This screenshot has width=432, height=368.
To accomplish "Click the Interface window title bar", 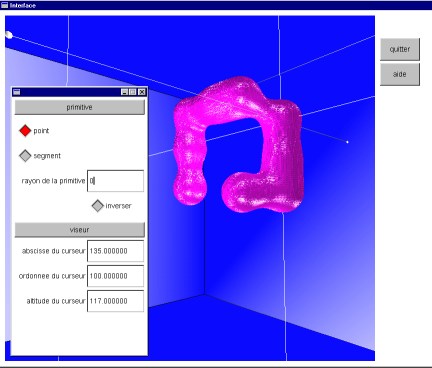I will point(216,5).
